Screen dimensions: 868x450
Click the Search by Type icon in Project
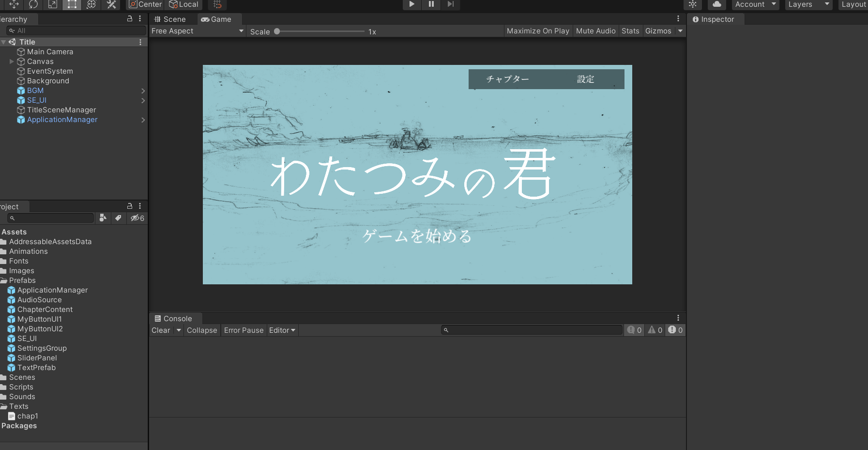(103, 218)
